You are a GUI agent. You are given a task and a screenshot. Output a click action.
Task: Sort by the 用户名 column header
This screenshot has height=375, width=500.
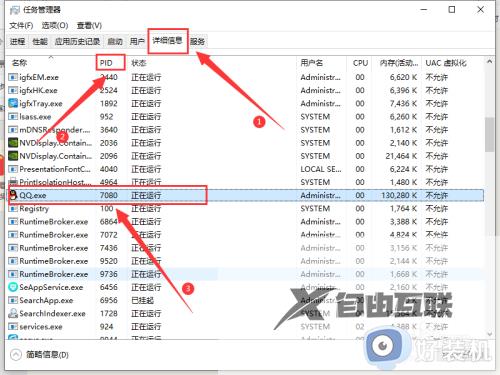tap(321, 63)
